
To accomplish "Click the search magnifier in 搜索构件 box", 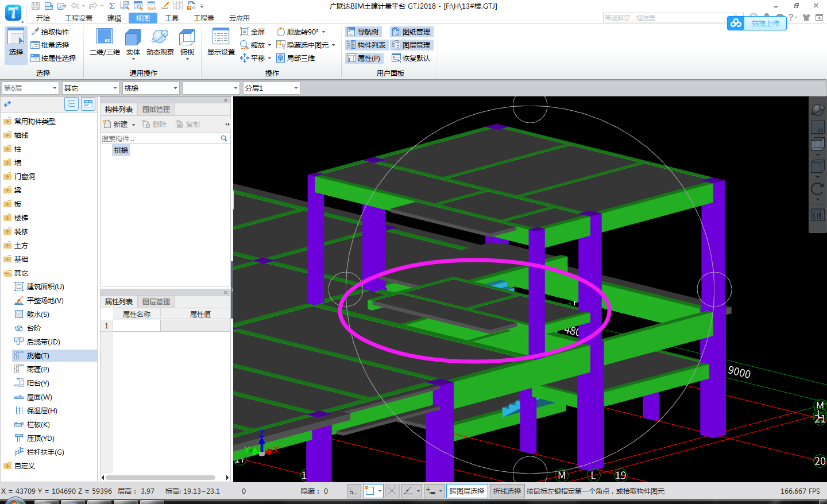I will pyautogui.click(x=224, y=138).
